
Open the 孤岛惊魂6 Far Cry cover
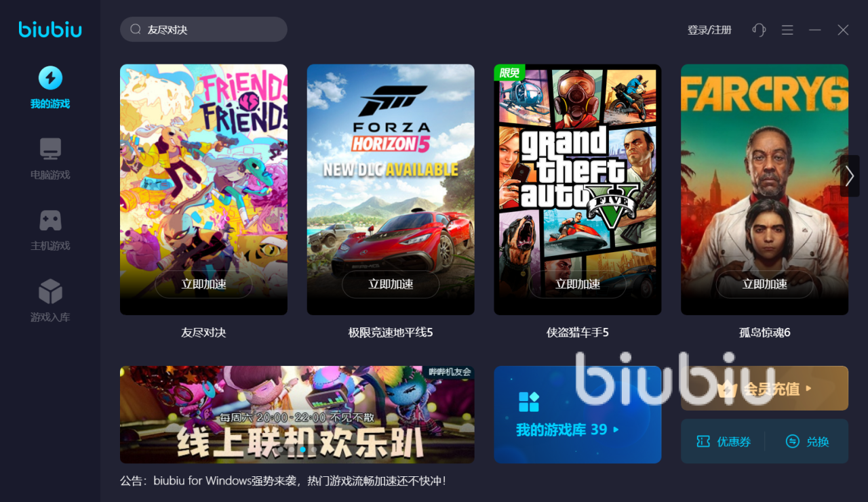[764, 189]
